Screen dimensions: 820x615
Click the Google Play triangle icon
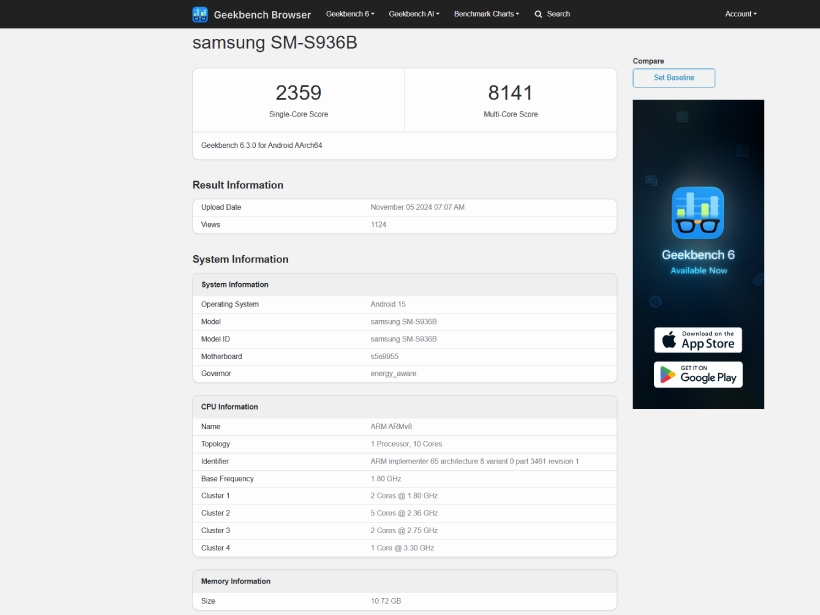[668, 374]
